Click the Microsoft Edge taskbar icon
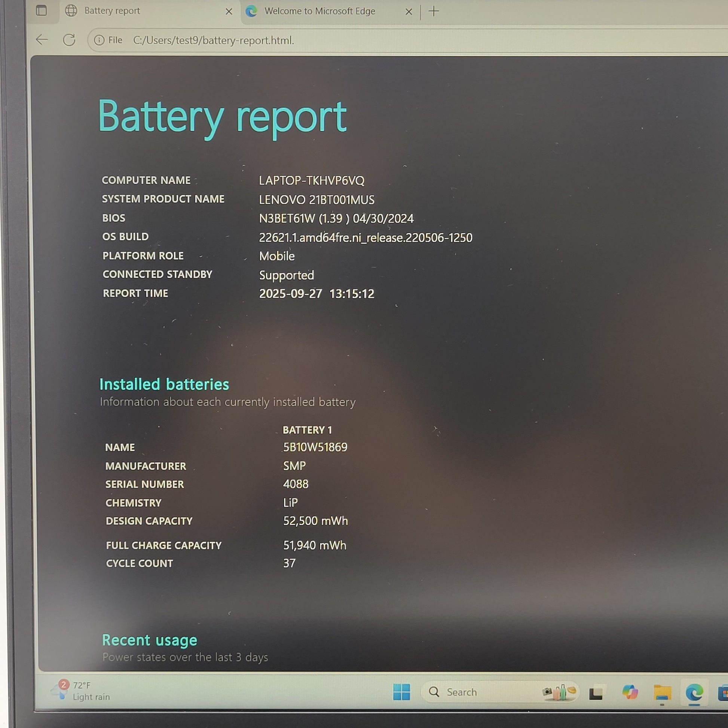The width and height of the screenshot is (728, 728). click(694, 692)
